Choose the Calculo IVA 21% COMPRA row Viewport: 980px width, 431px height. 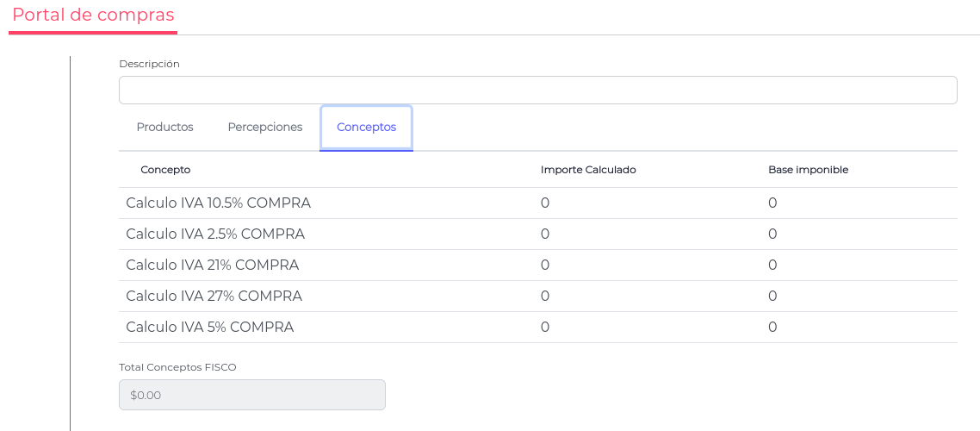pyautogui.click(x=212, y=265)
